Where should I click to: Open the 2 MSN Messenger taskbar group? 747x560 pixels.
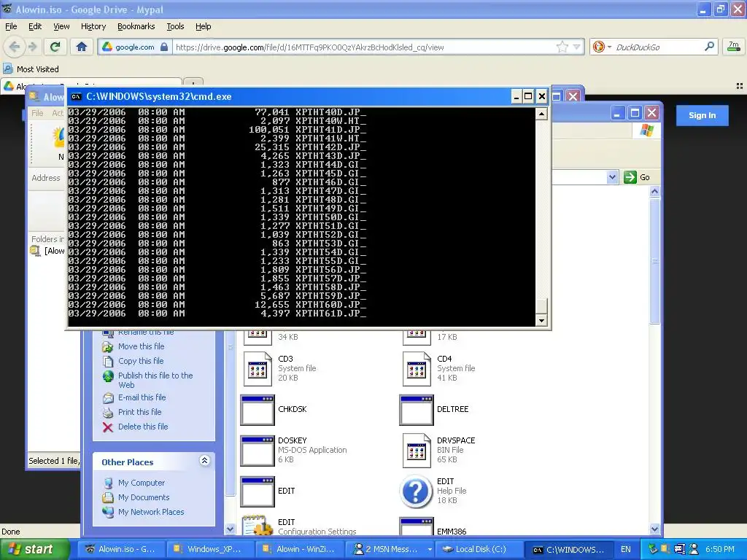390,549
